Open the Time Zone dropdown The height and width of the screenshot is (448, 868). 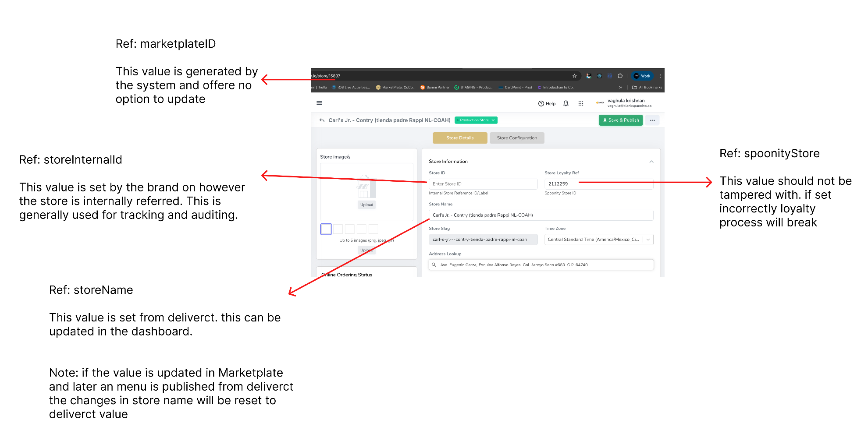pyautogui.click(x=599, y=240)
